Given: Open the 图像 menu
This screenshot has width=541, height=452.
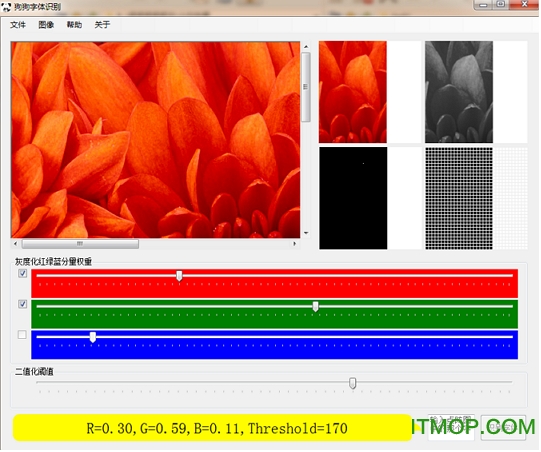Looking at the screenshot, I should (46, 25).
